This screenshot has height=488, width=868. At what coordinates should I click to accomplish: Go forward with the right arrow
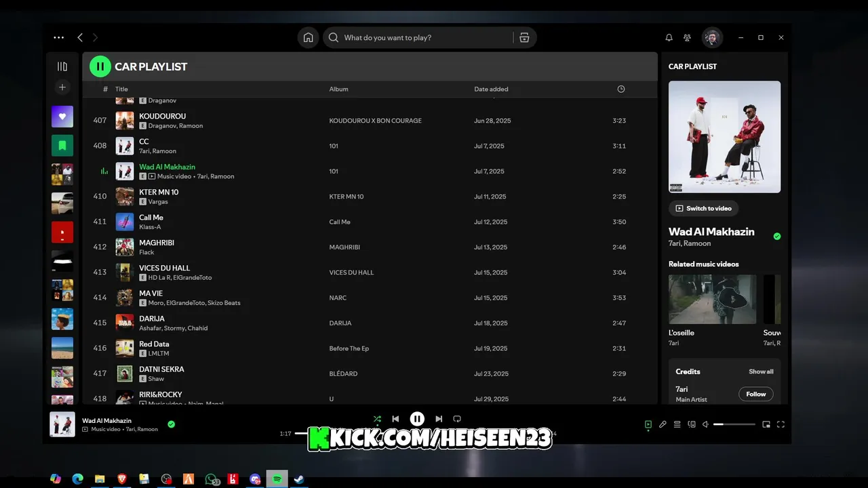[x=95, y=38]
